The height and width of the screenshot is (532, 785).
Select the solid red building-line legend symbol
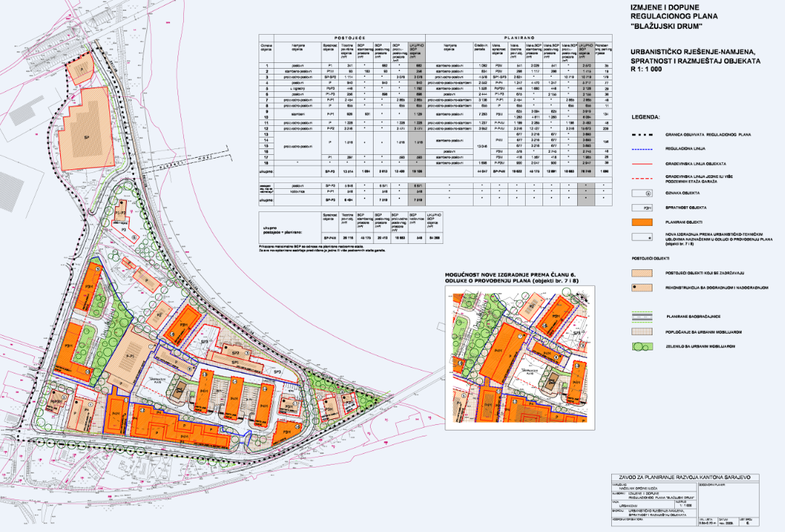coord(642,164)
